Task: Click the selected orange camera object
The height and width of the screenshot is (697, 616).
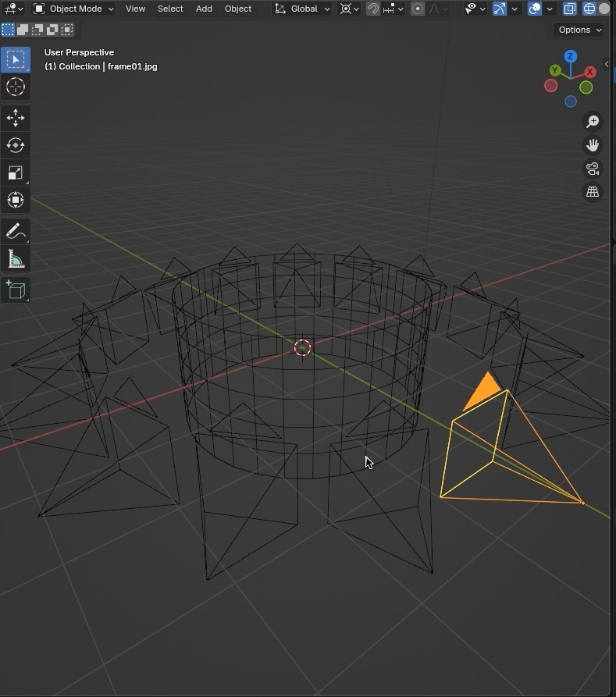Action: point(500,461)
